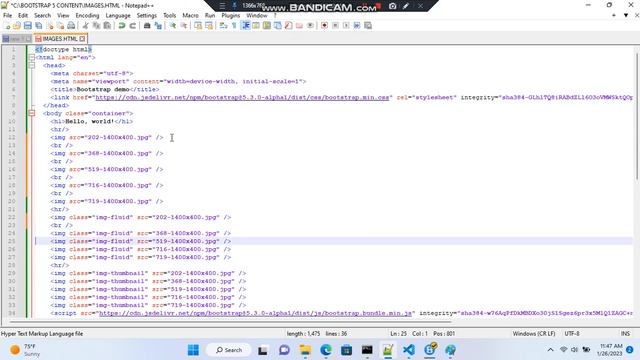640x360 pixels.
Task: Click the Open file toolbar icon
Action: pyautogui.click(x=17, y=26)
